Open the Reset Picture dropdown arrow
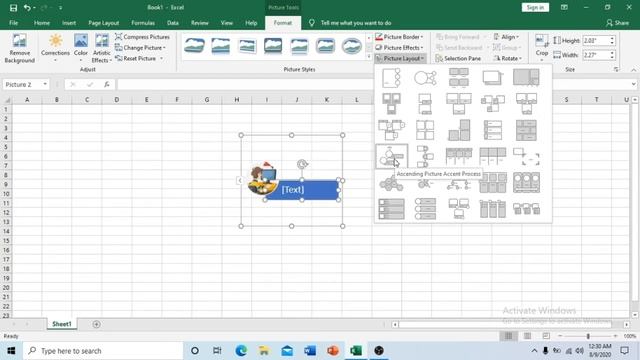Image resolution: width=640 pixels, height=360 pixels. pyautogui.click(x=162, y=59)
